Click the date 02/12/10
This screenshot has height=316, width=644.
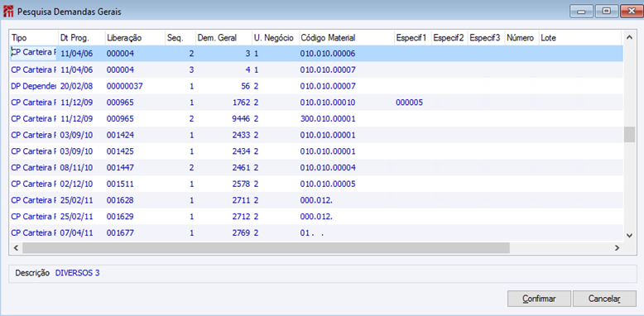pos(76,184)
